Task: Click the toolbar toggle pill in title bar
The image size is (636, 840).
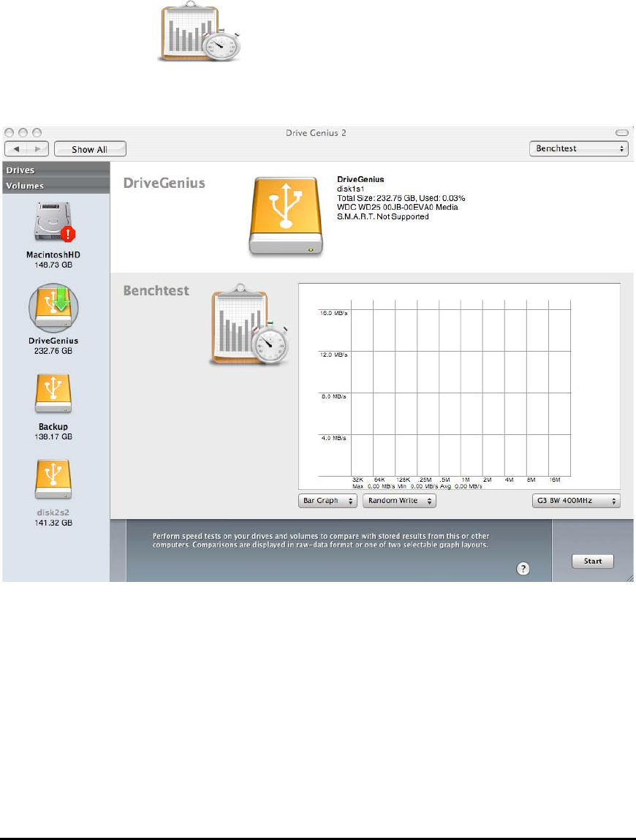Action: coord(621,132)
